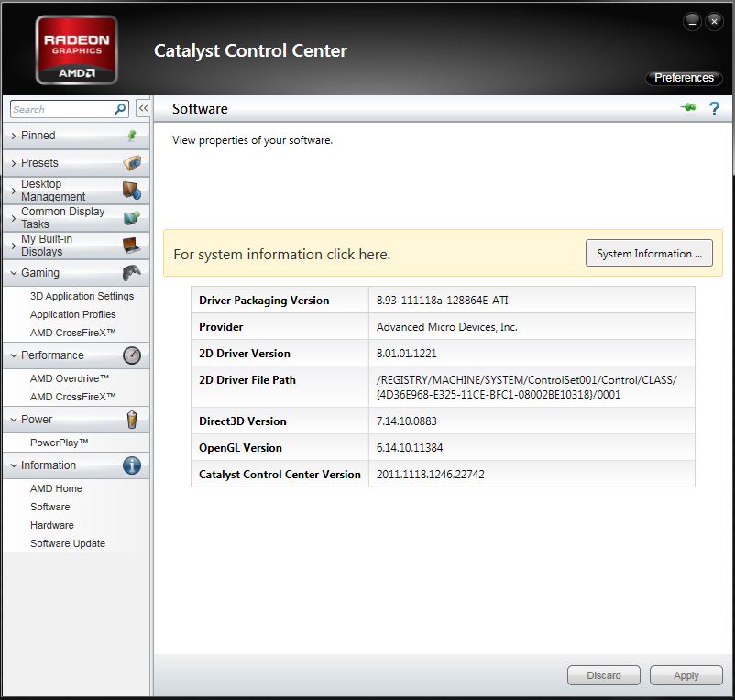The height and width of the screenshot is (700, 735).
Task: Click the green pin icon beside Pinned
Action: point(132,136)
